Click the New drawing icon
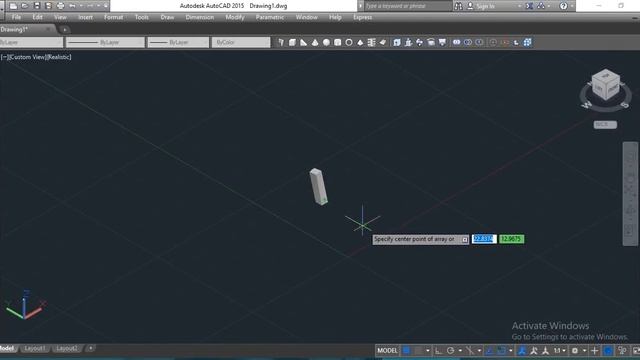 (13, 6)
